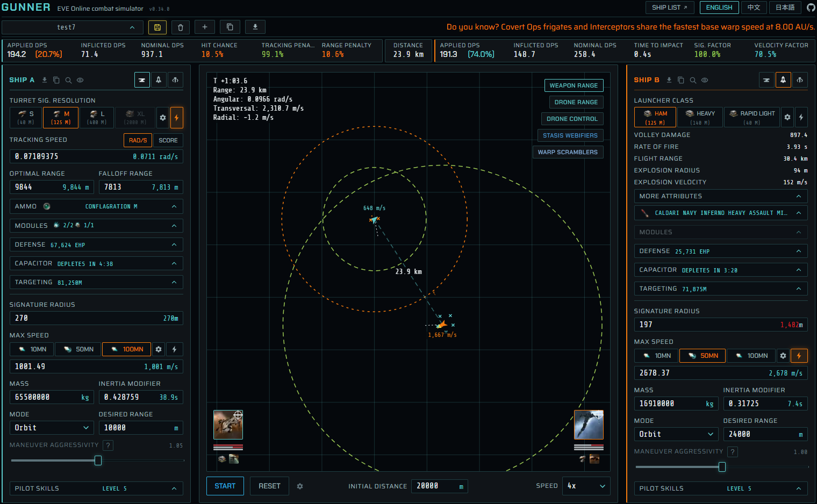817x504 pixels.
Task: Expand the Ship A Defense section
Action: (96, 244)
